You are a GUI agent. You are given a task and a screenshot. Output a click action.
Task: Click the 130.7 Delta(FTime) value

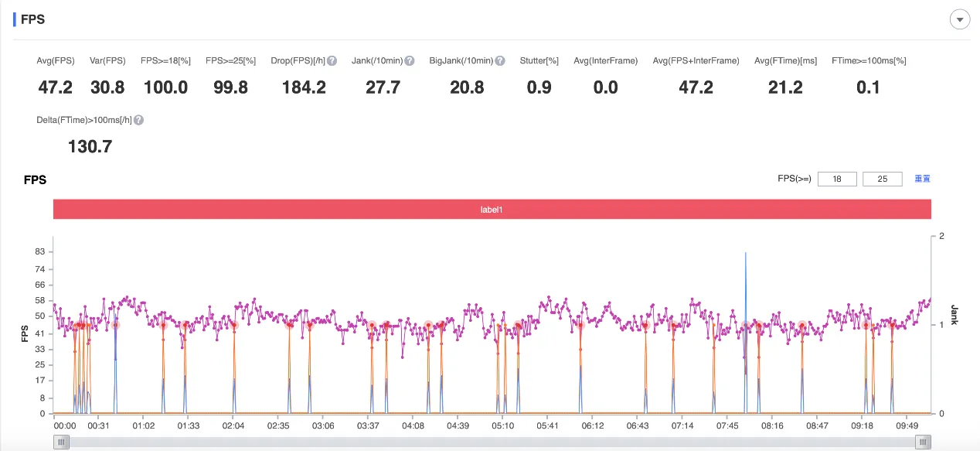coord(90,146)
